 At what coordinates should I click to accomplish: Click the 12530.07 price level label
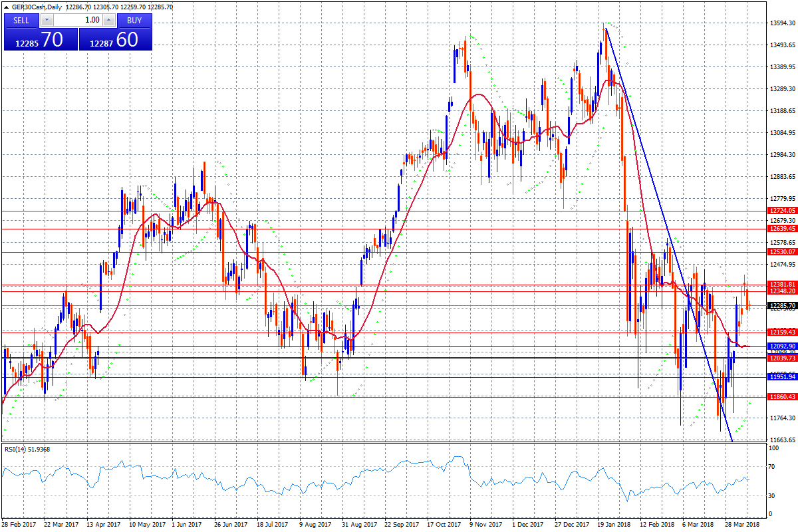pos(782,252)
